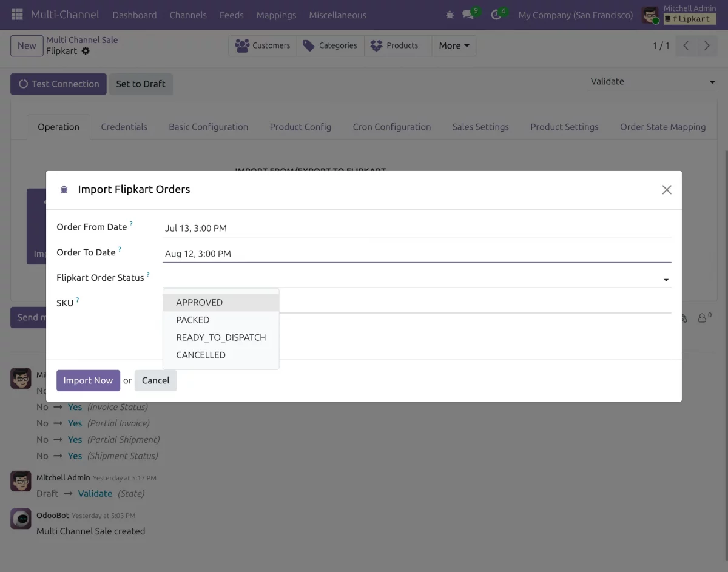Go to previous record arrow
Screen dimensions: 728x572
[x=686, y=45]
